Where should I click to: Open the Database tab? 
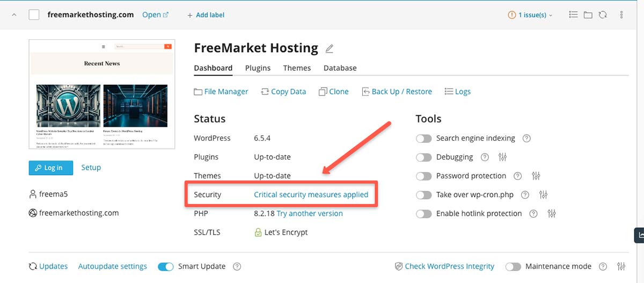340,68
